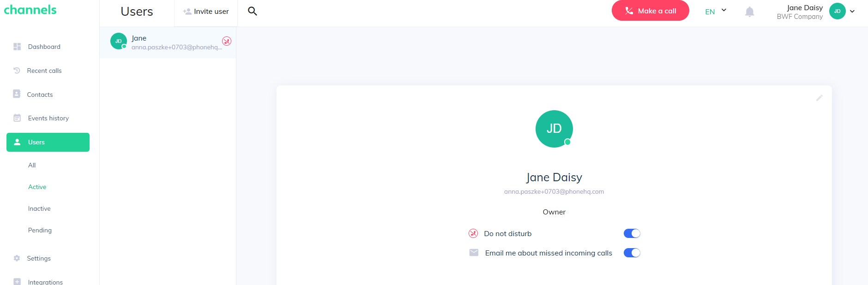Click the Dashboard grid icon
Screen dimensions: 868x285
[x=17, y=47]
